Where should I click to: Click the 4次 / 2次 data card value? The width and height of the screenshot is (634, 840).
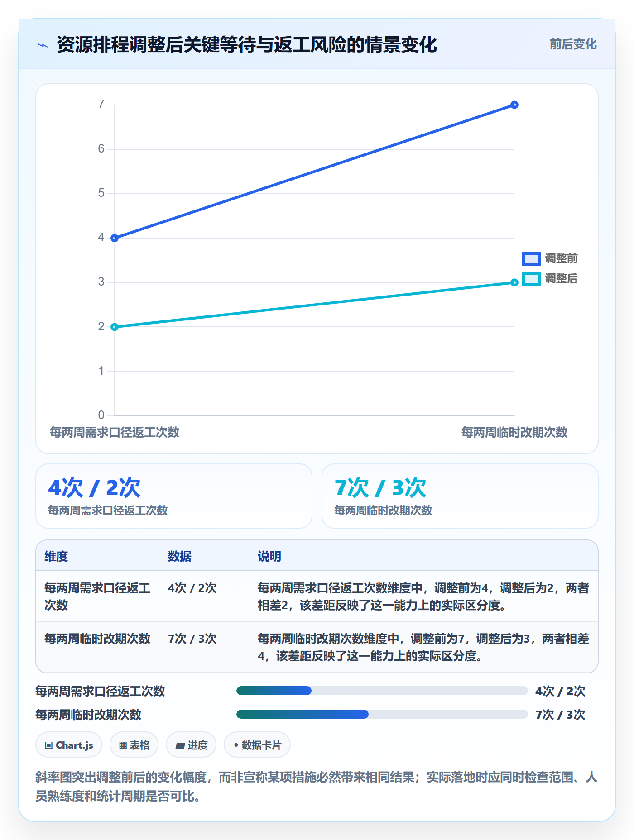[x=94, y=488]
